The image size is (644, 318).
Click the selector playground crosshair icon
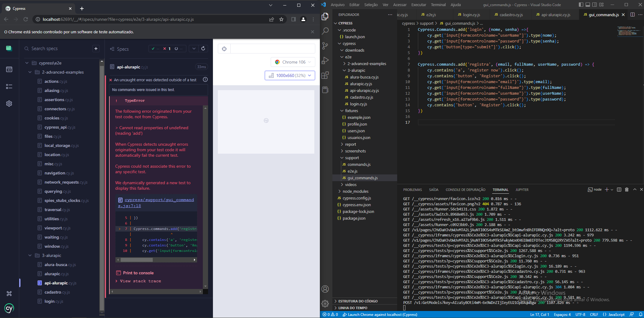click(224, 49)
